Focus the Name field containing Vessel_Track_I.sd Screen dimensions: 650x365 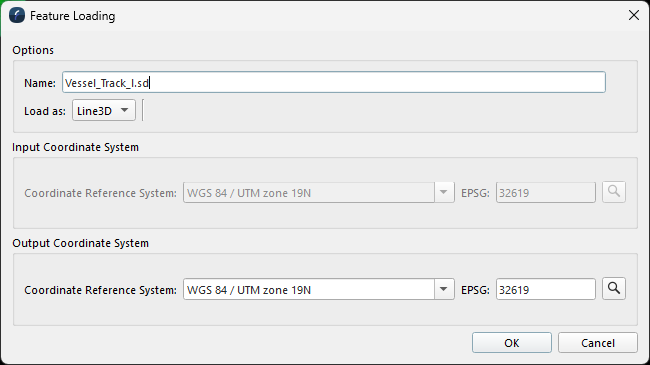(x=334, y=82)
